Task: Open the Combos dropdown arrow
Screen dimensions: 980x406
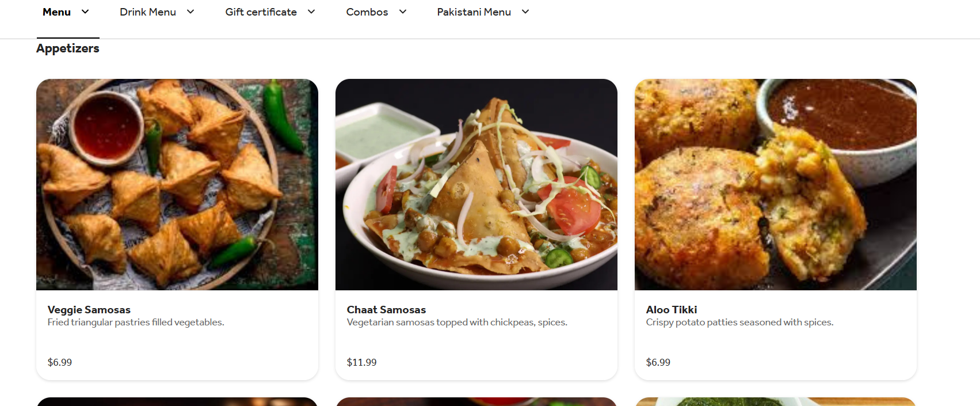Action: click(402, 11)
